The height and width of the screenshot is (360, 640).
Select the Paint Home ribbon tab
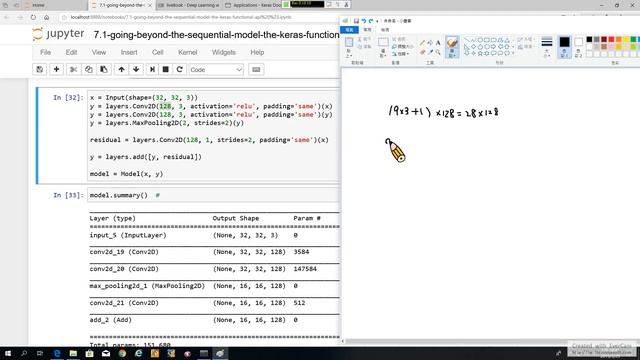click(367, 30)
